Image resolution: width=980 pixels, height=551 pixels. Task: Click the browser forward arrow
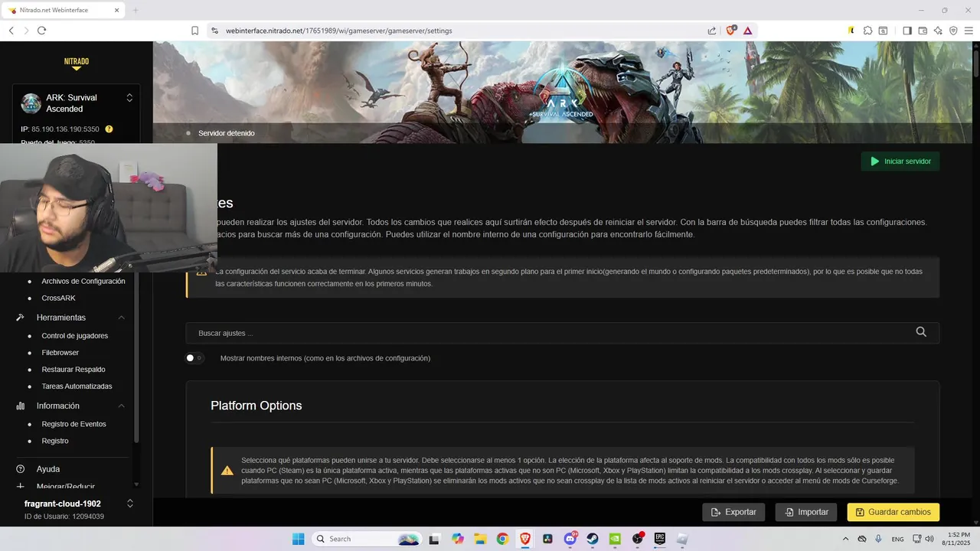(x=27, y=31)
